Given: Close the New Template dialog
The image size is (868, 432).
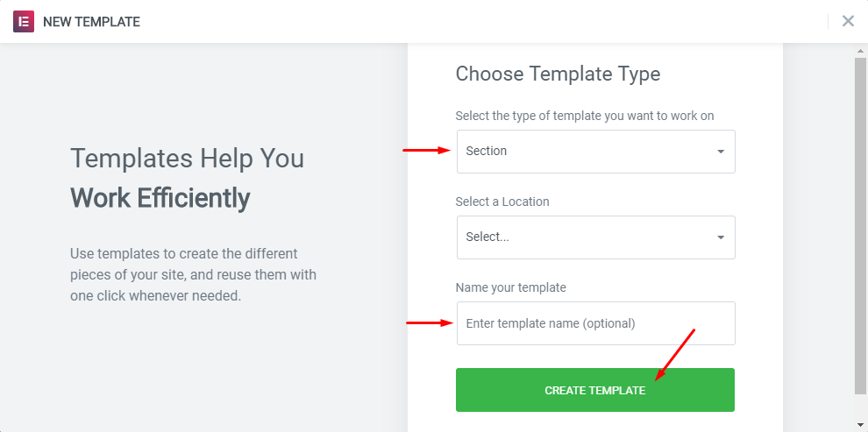Looking at the screenshot, I should click(x=848, y=22).
